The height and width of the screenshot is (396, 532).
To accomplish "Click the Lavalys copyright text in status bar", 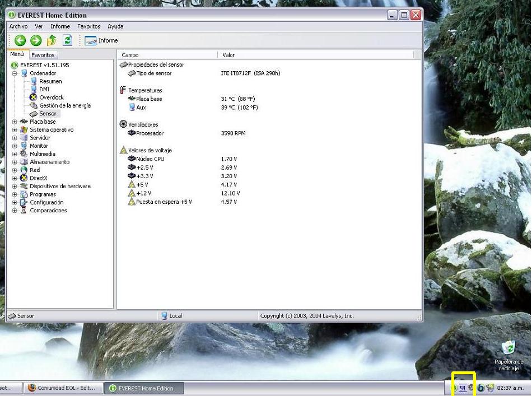I will pos(307,316).
